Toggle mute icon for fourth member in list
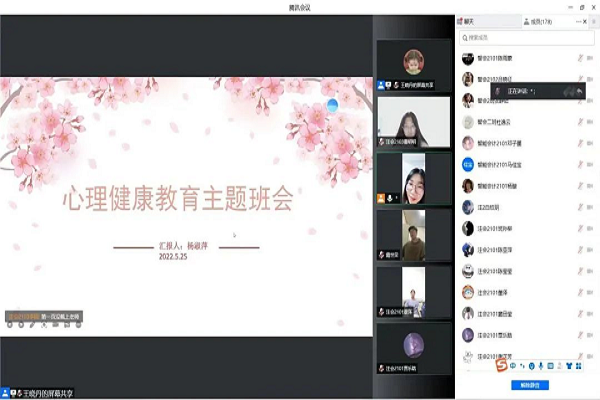600x400 pixels. click(579, 121)
